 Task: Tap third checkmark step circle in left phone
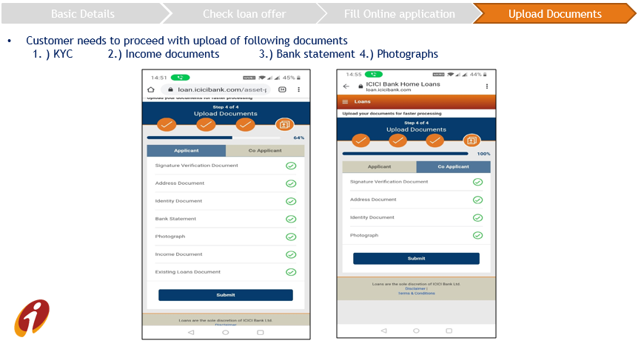point(245,124)
